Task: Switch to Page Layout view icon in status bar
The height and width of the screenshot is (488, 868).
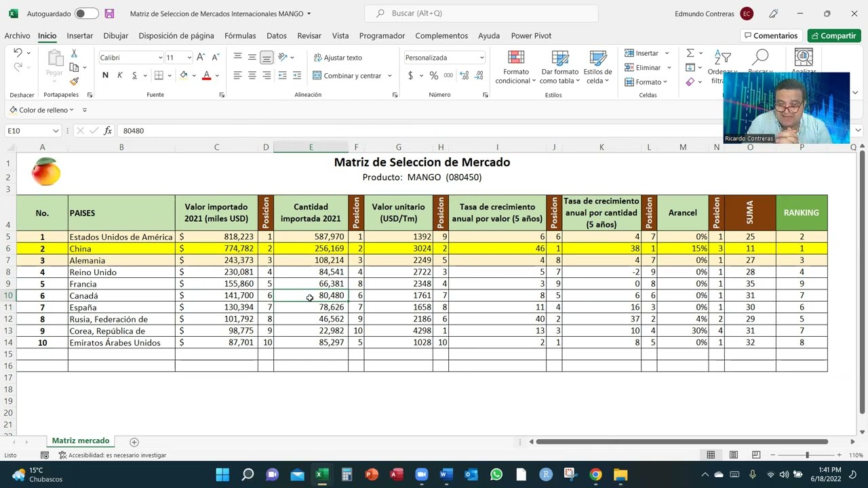Action: tap(733, 455)
